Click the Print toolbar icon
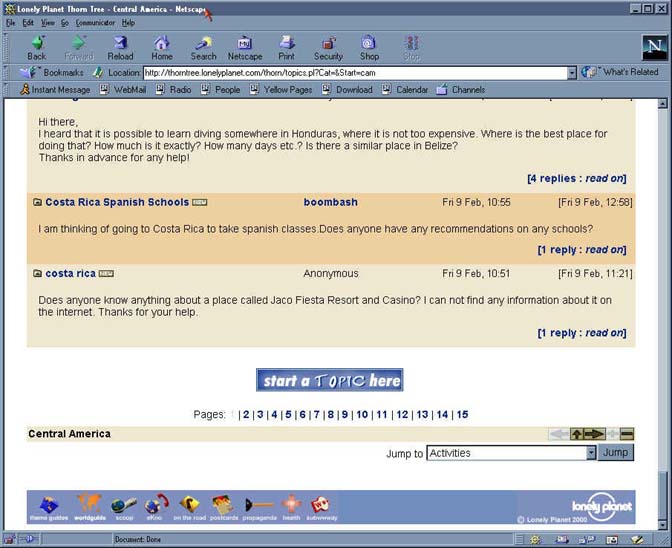The height and width of the screenshot is (548, 672). coord(286,48)
